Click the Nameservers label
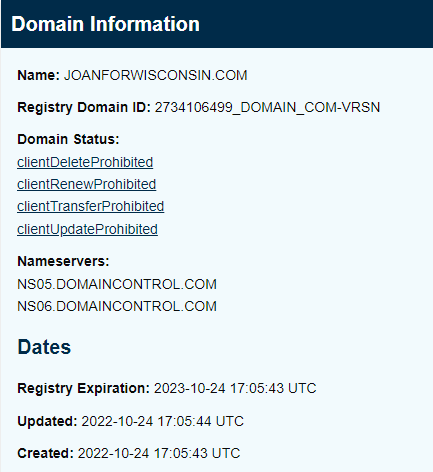Screen dimensions: 433x472 (63, 261)
